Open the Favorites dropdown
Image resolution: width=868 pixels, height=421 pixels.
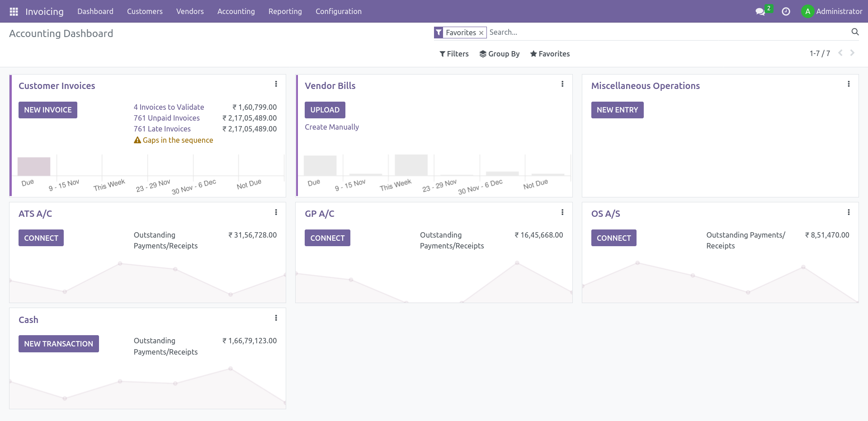(x=550, y=54)
